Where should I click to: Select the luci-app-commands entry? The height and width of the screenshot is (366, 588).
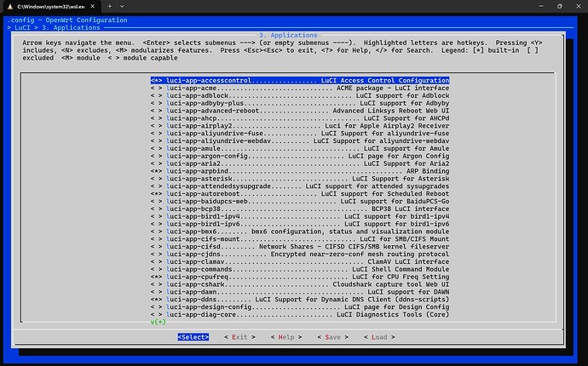point(300,269)
